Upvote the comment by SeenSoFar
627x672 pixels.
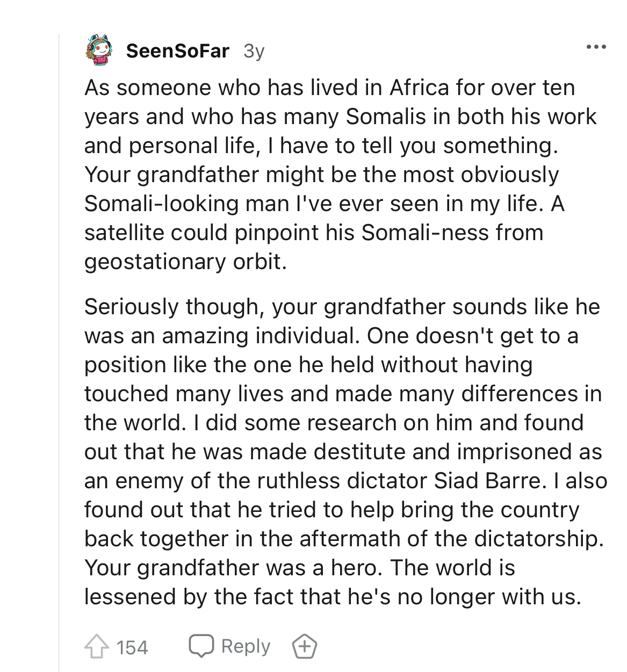click(x=94, y=646)
